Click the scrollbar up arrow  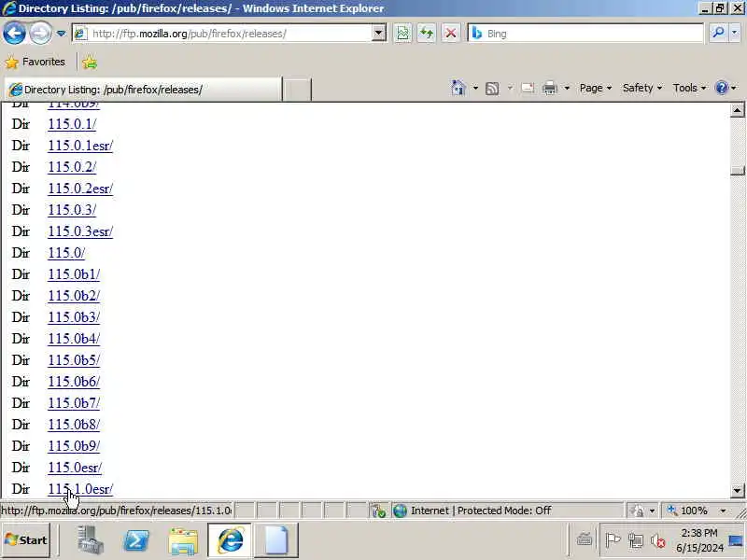(737, 110)
